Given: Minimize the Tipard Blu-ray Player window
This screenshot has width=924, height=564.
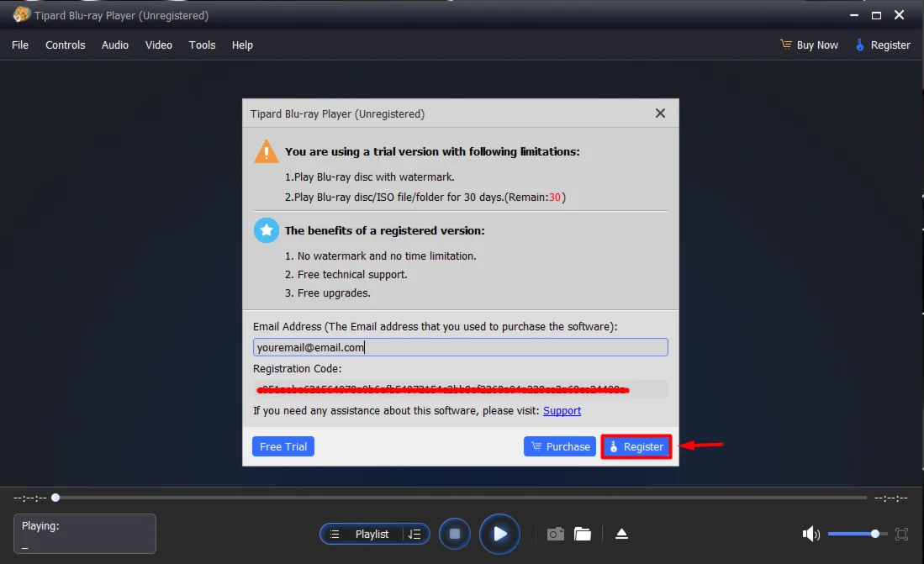Looking at the screenshot, I should (x=854, y=15).
